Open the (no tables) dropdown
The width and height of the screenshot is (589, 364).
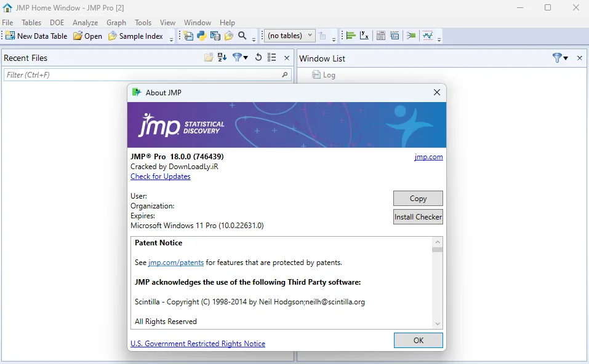point(290,36)
